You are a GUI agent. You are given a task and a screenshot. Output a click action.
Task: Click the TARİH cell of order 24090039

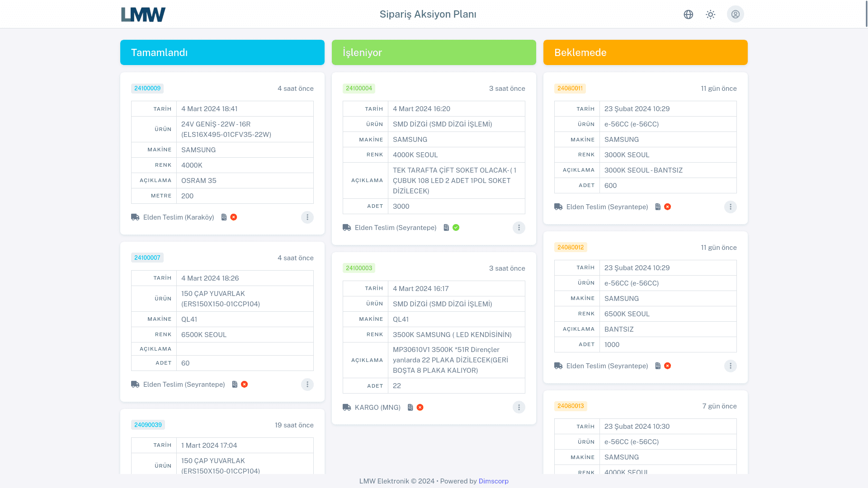(162, 445)
